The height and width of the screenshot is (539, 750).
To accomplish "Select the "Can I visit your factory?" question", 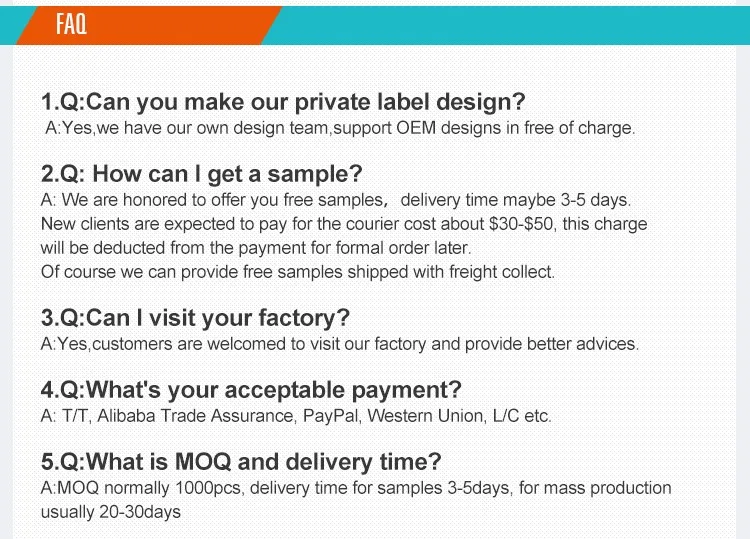I will click(x=195, y=318).
